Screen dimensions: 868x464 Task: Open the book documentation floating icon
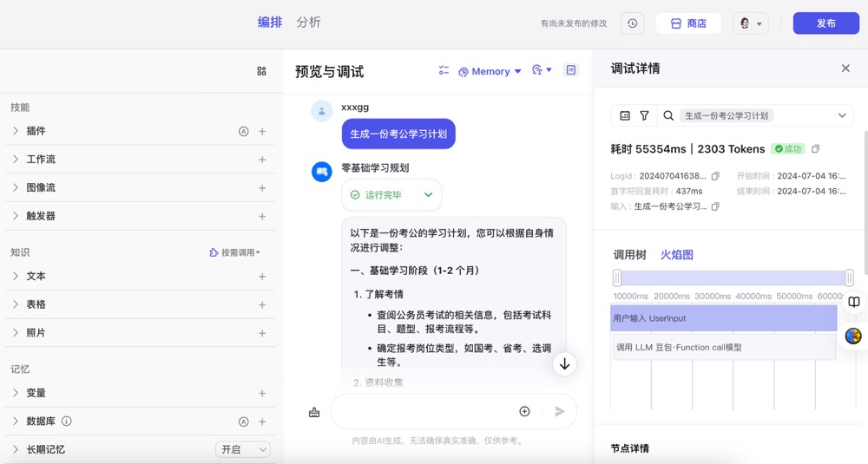(854, 302)
